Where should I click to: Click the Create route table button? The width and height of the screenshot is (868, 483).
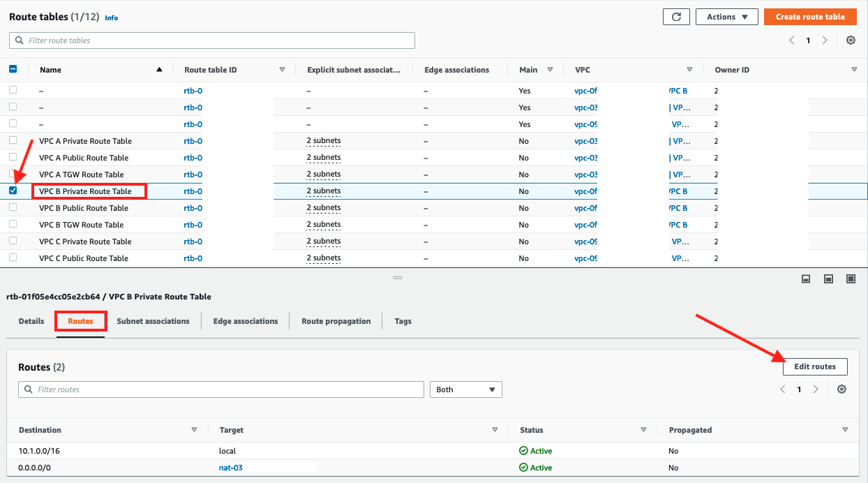click(x=809, y=17)
